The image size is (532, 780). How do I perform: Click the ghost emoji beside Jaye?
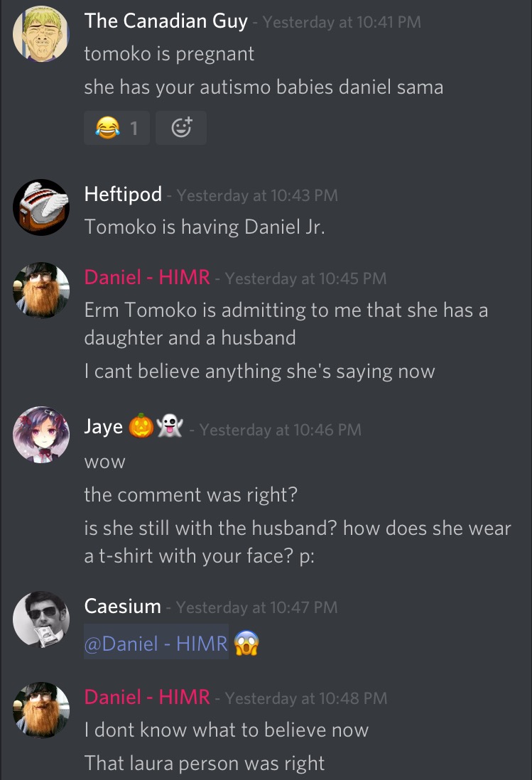[x=170, y=426]
